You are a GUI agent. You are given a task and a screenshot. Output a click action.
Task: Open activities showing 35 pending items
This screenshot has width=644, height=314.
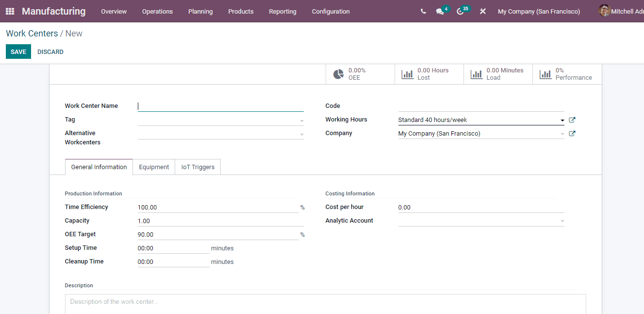pos(460,11)
